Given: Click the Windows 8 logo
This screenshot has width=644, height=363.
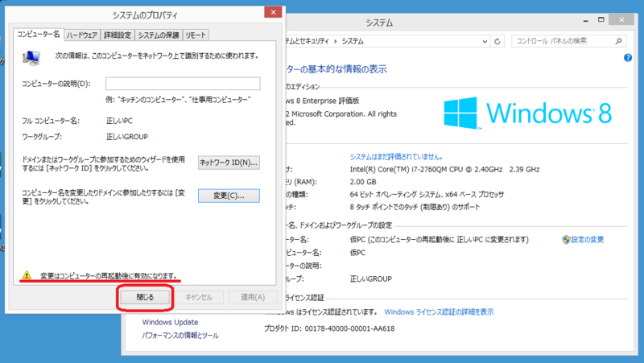Looking at the screenshot, I should (528, 113).
